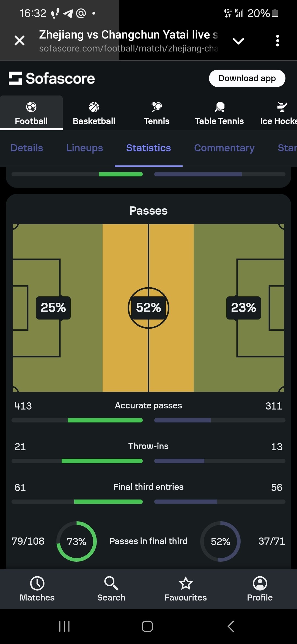Tap the 52% middle pitch zone
Viewport: 297px width, 644px height.
coord(148,308)
